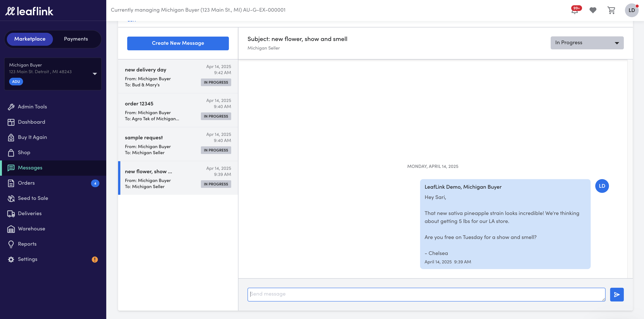The height and width of the screenshot is (319, 644).
Task: Open the 'sample request' conversation
Action: (x=178, y=144)
